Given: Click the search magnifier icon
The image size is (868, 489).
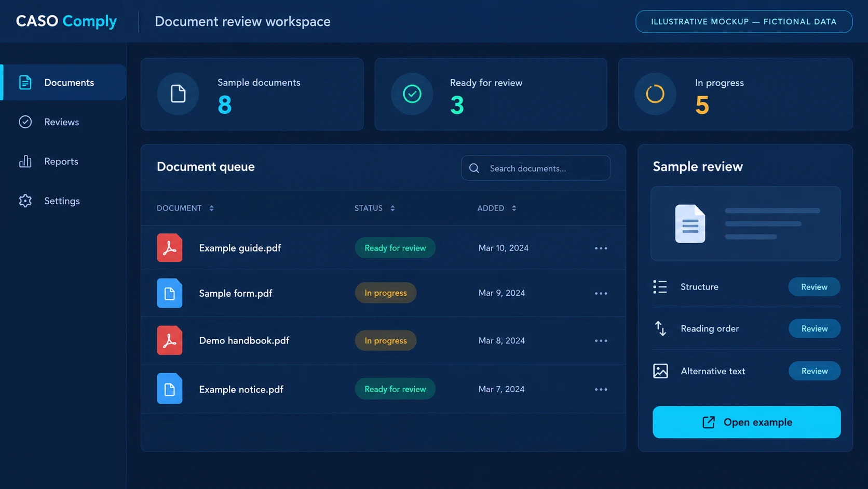Looking at the screenshot, I should [474, 168].
